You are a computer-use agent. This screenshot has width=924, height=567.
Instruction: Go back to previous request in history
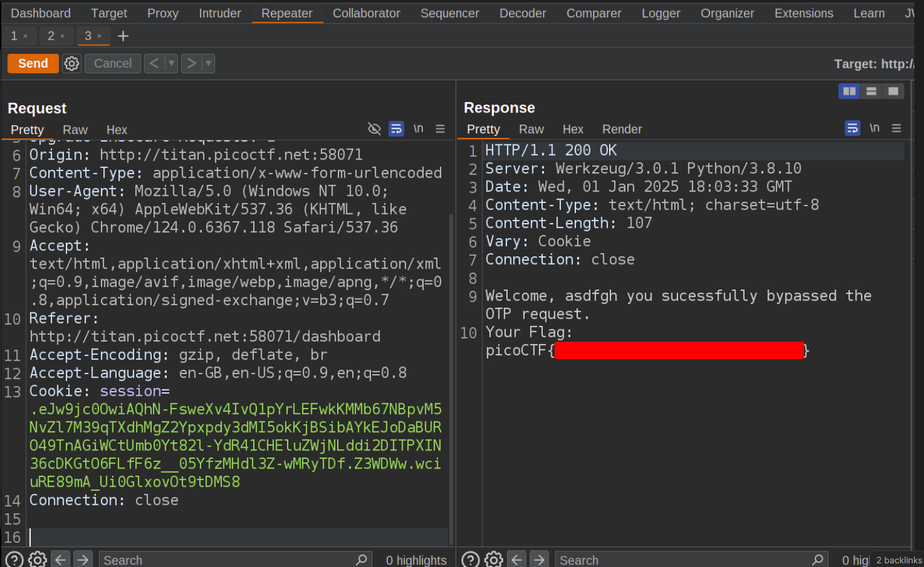pos(155,63)
